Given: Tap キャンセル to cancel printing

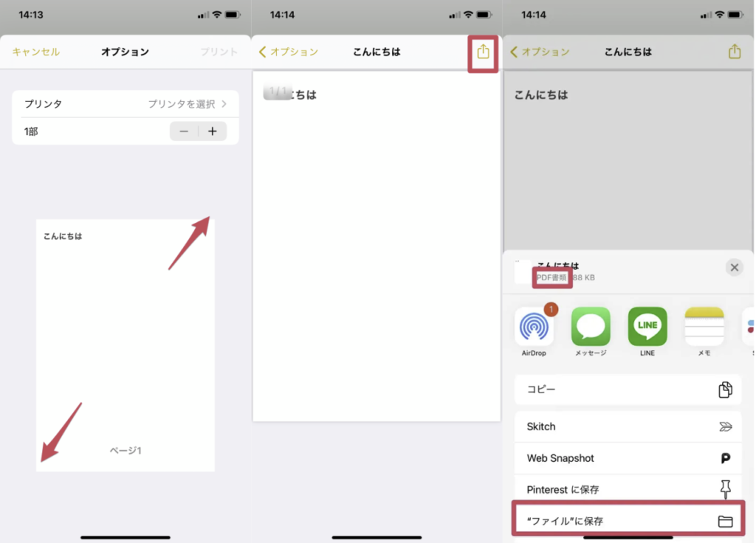Looking at the screenshot, I should [36, 52].
